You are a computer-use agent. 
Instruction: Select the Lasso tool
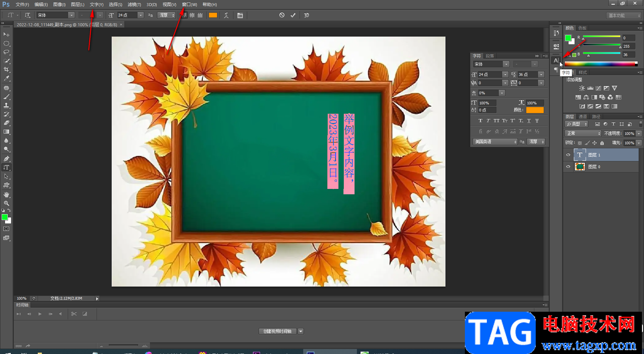6,52
